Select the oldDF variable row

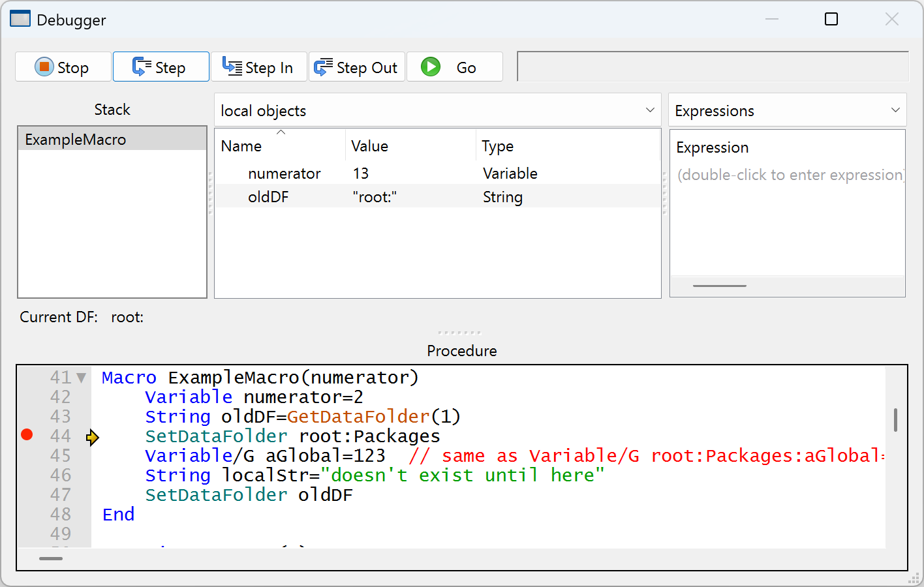(x=268, y=197)
